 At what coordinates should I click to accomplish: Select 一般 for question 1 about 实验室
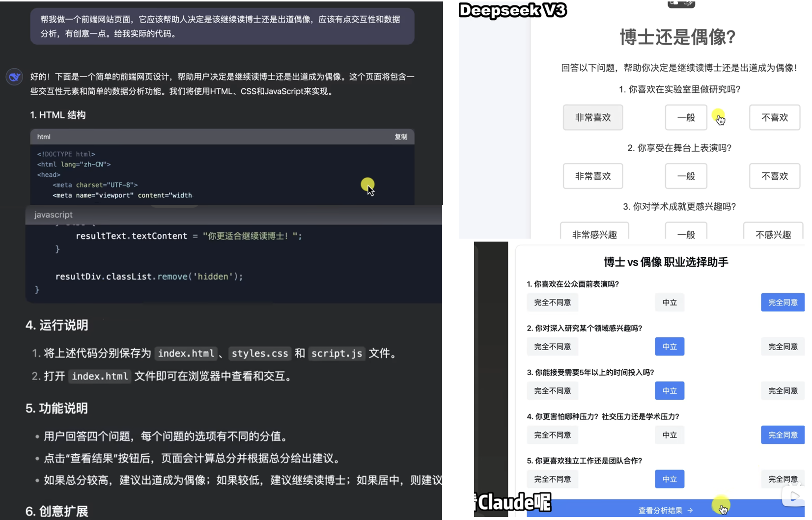(686, 117)
